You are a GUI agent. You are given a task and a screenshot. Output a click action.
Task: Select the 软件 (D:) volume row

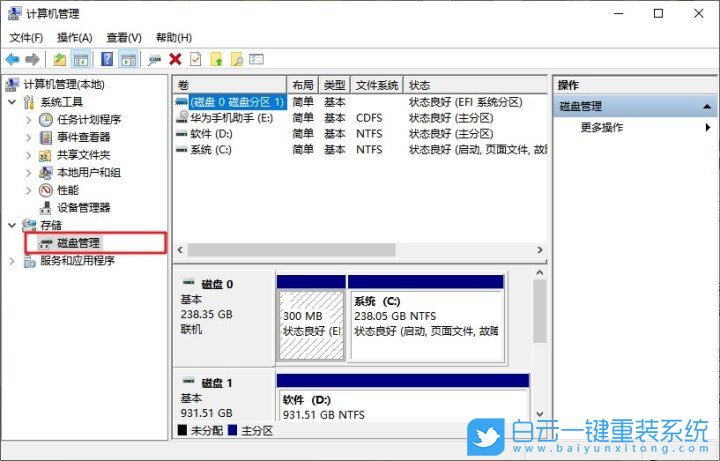[x=360, y=134]
